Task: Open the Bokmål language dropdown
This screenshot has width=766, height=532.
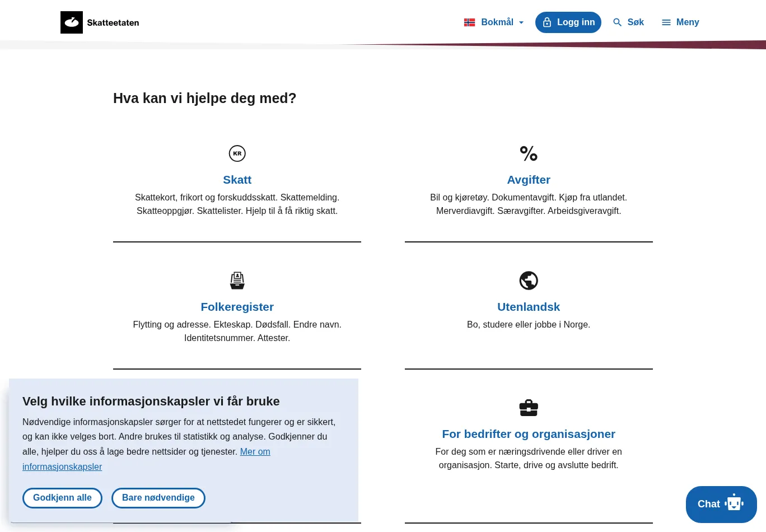Action: click(497, 22)
